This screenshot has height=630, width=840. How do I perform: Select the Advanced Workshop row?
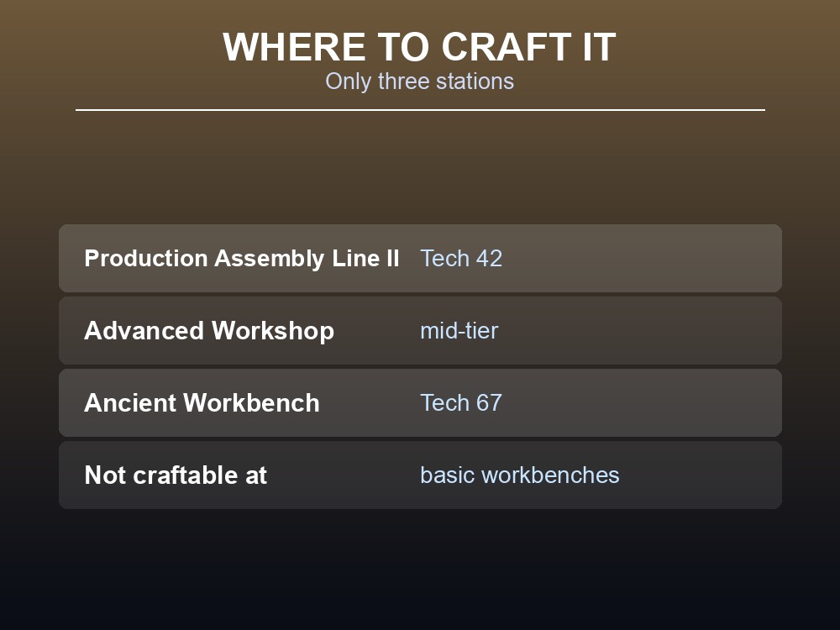(420, 330)
